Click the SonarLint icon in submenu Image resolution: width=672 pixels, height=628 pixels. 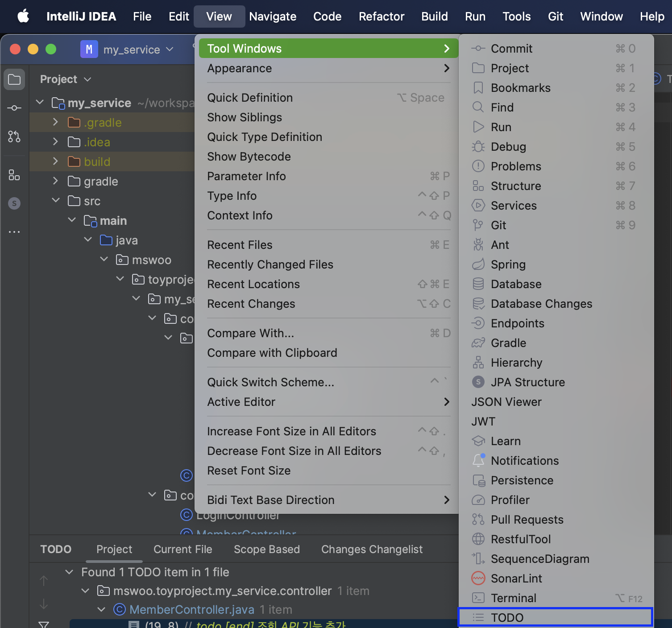478,578
